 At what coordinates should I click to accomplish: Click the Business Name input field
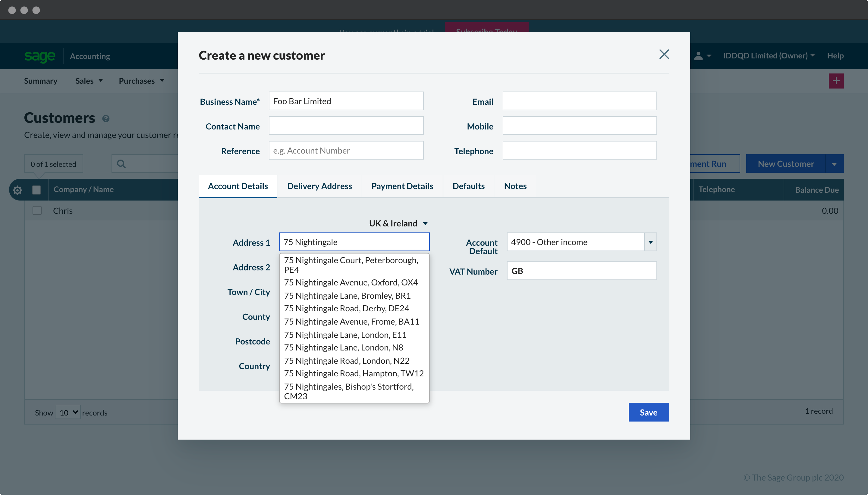(x=346, y=101)
